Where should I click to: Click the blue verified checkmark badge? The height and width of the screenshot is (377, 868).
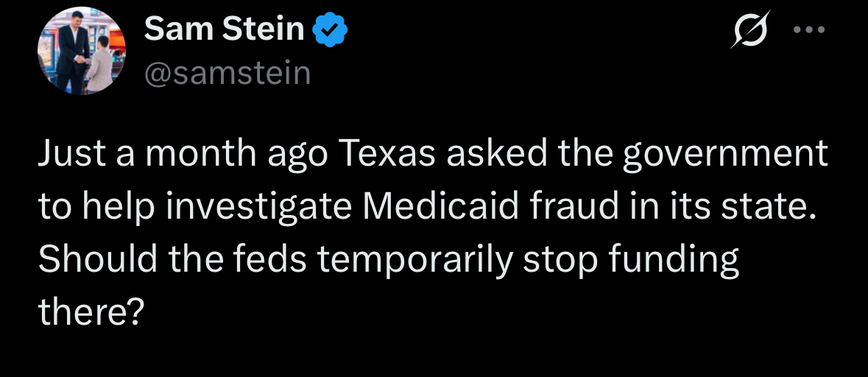pyautogui.click(x=330, y=30)
